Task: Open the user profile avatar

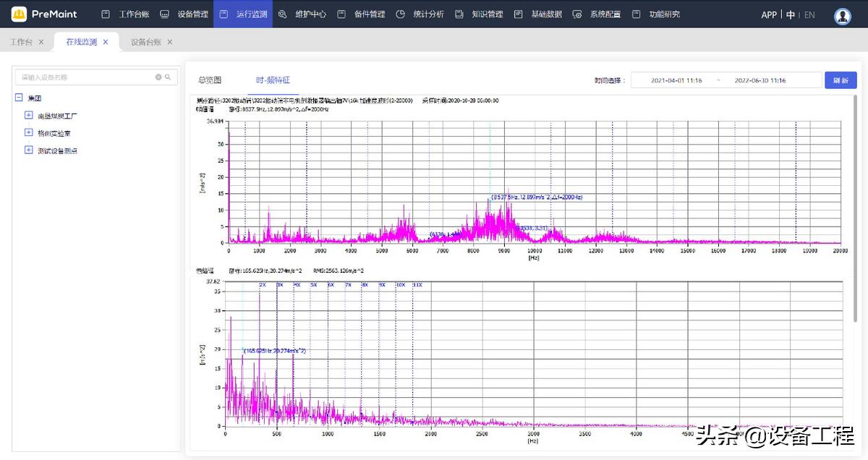Action: (842, 15)
